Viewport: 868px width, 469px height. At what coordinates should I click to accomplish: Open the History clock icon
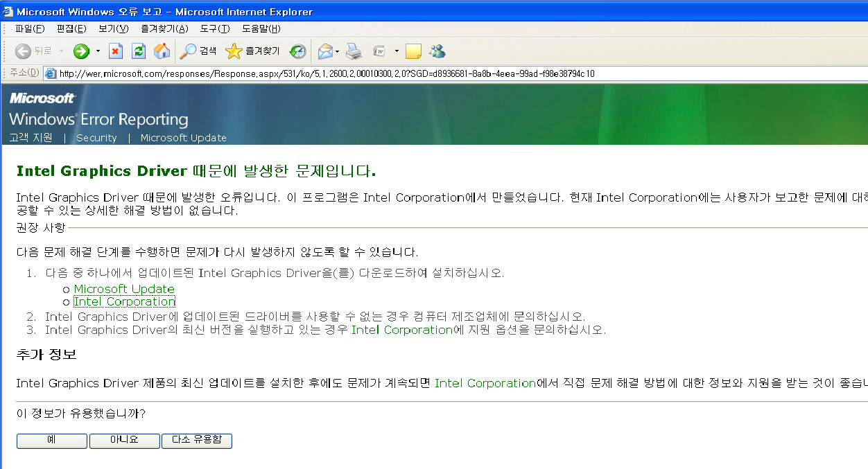click(298, 51)
